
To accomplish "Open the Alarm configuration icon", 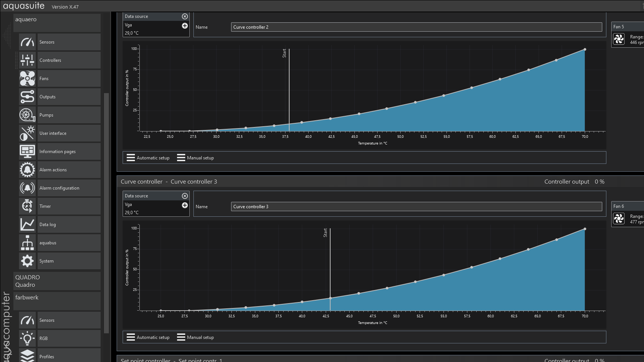I will pos(28,188).
